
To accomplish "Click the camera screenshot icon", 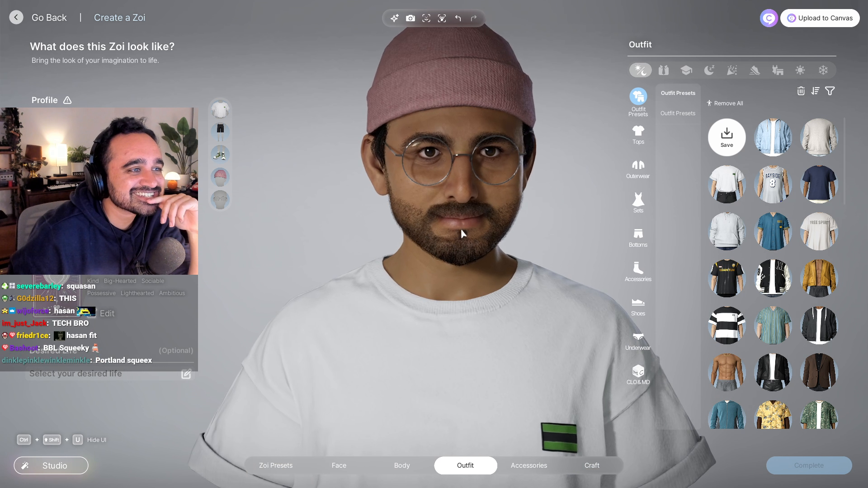I will coord(410,18).
